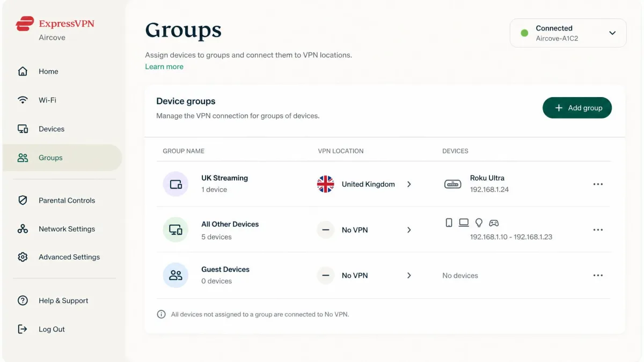Open United Kingdom VPN location chevron
The height and width of the screenshot is (362, 644).
click(x=409, y=184)
